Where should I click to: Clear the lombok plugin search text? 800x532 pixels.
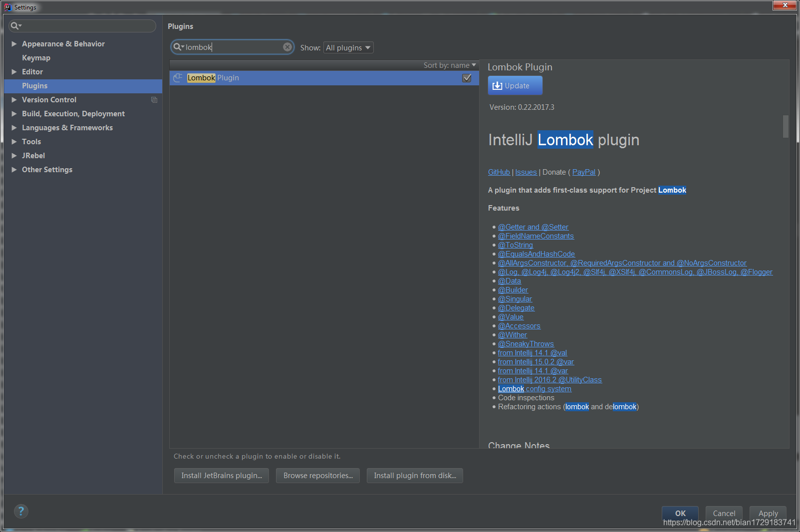[x=287, y=47]
